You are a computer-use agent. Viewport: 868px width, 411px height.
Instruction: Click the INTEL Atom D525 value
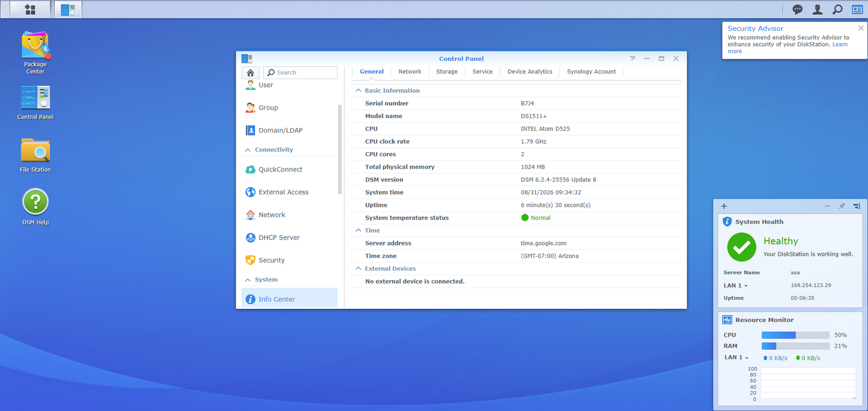click(545, 129)
